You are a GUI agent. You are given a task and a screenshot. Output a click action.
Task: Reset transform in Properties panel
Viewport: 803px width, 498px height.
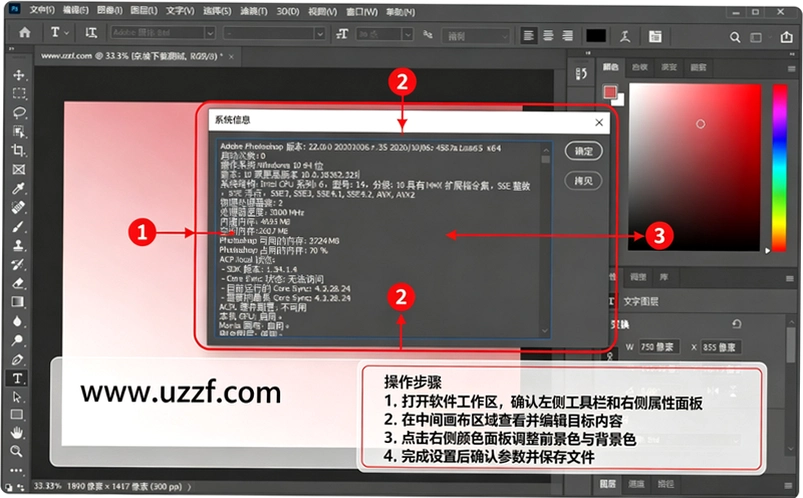coord(736,324)
